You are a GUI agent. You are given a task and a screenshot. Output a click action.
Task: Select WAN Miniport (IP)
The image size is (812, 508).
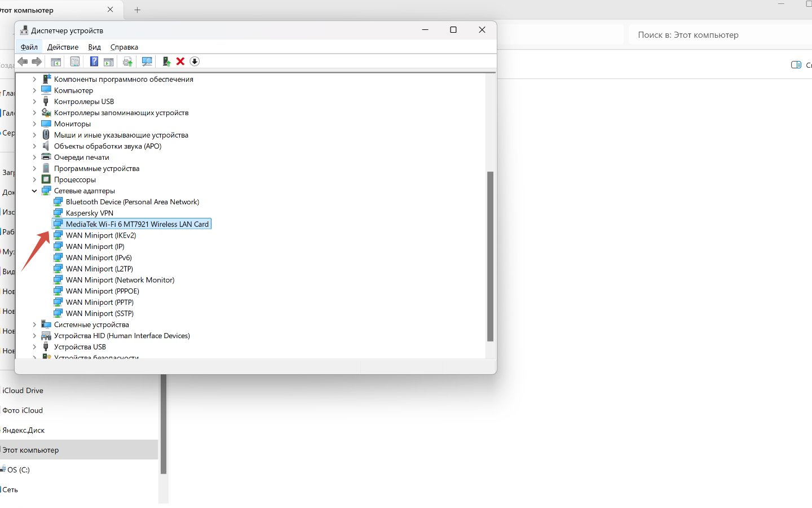coord(95,247)
